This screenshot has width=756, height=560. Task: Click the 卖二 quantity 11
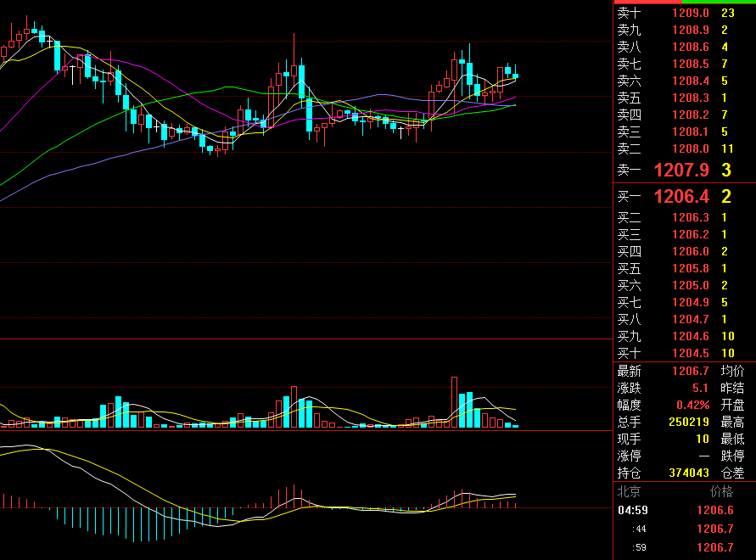tap(727, 148)
